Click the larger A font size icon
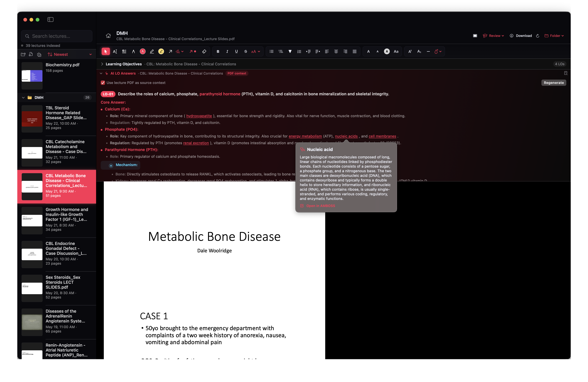588x382 pixels. tap(368, 51)
